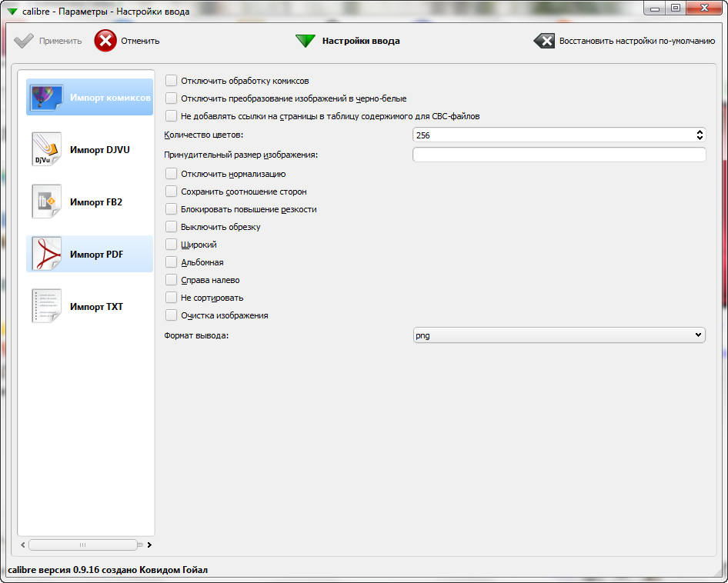Click the green apply checkmark icon
This screenshot has height=583, width=728.
point(24,41)
